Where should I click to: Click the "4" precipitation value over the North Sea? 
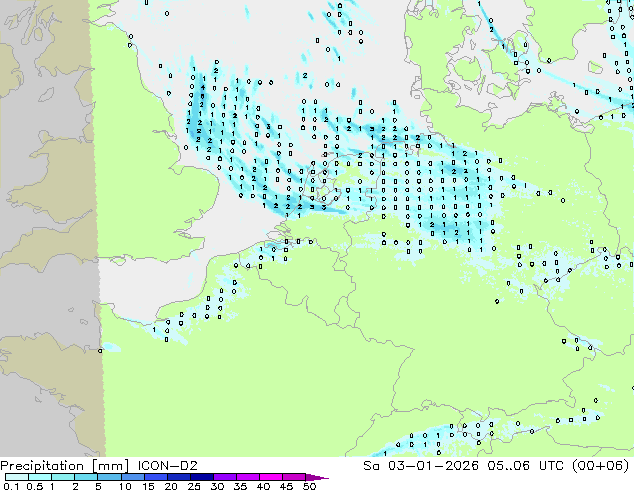coord(203,87)
